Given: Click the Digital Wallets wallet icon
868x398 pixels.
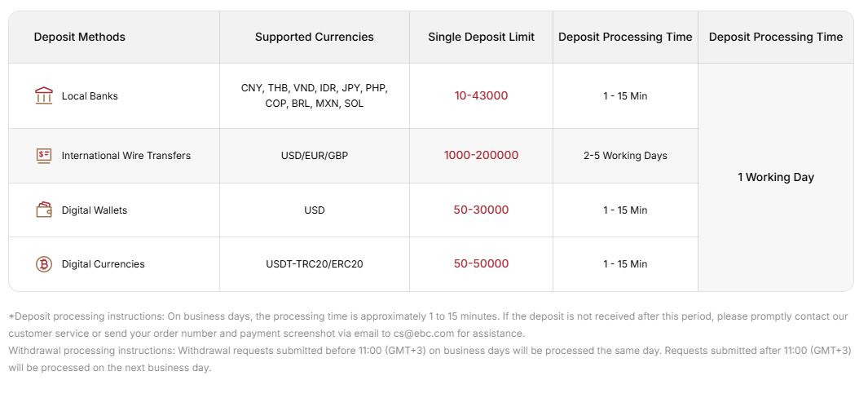Looking at the screenshot, I should click(x=43, y=210).
